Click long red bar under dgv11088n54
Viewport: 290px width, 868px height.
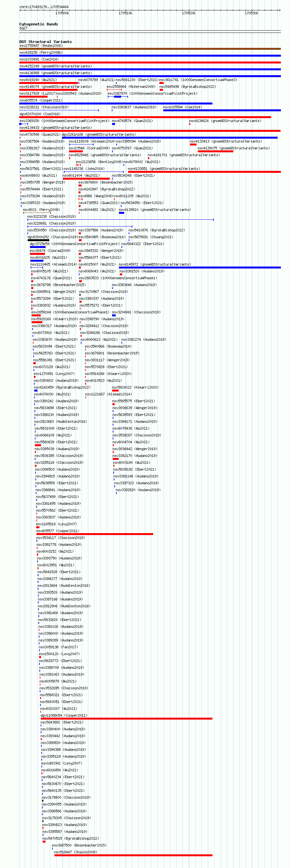126,719
